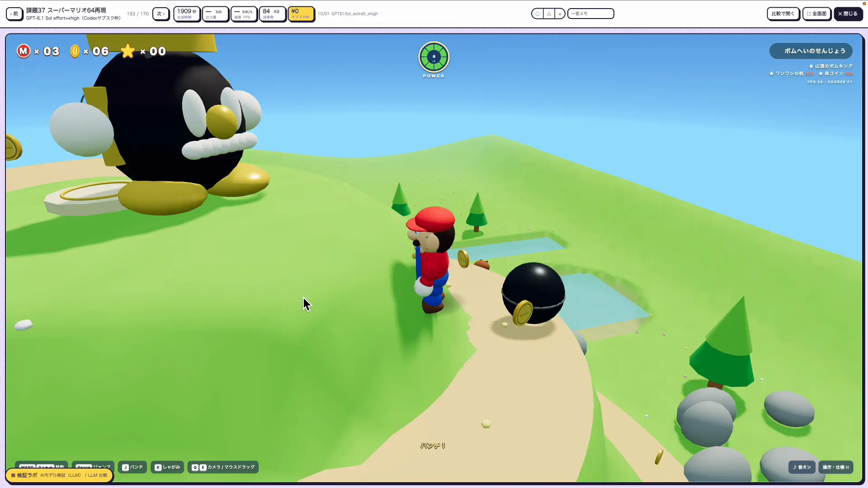Image resolution: width=868 pixels, height=488 pixels.
Task: Click the Q E カメラ / マウスドラッグ hint
Action: (223, 467)
